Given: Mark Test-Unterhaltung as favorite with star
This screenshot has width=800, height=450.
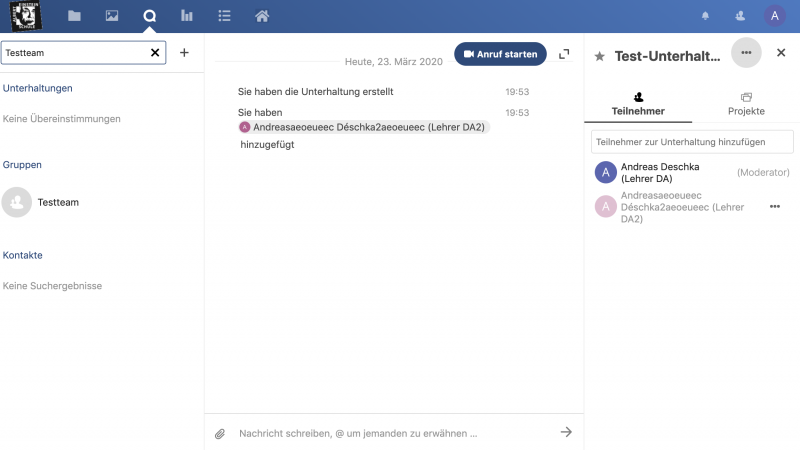Looking at the screenshot, I should pos(600,57).
